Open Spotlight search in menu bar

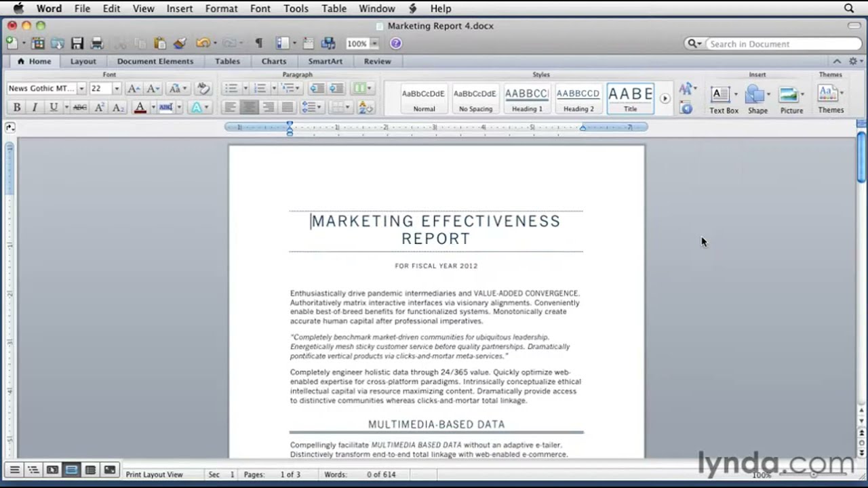849,8
